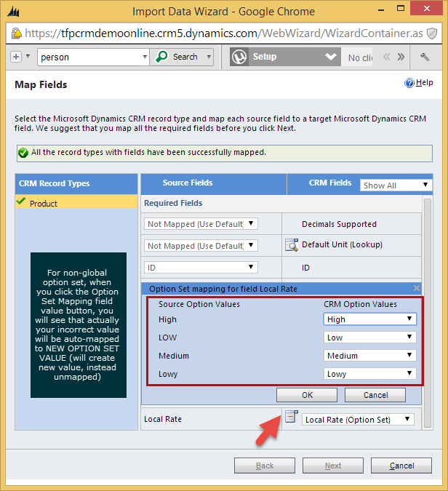Click the security lock icon next to the URL
The height and width of the screenshot is (491, 448).
pyautogui.click(x=16, y=33)
